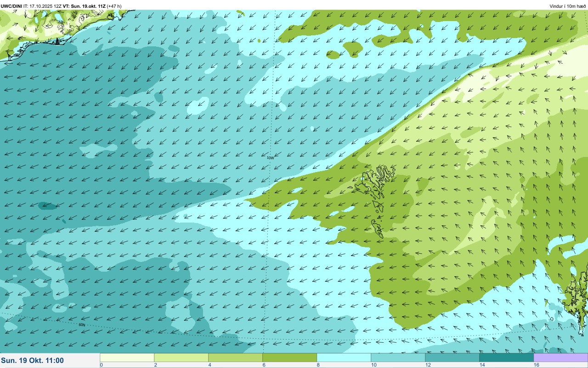Click the UWC/DINI model title text
Image resolution: width=588 pixels, height=368 pixels.
coord(11,6)
